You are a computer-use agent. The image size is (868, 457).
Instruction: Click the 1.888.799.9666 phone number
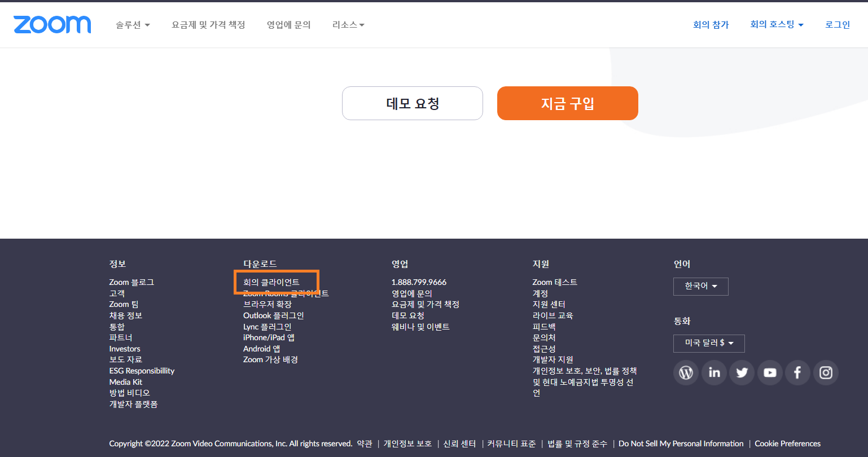click(x=419, y=282)
